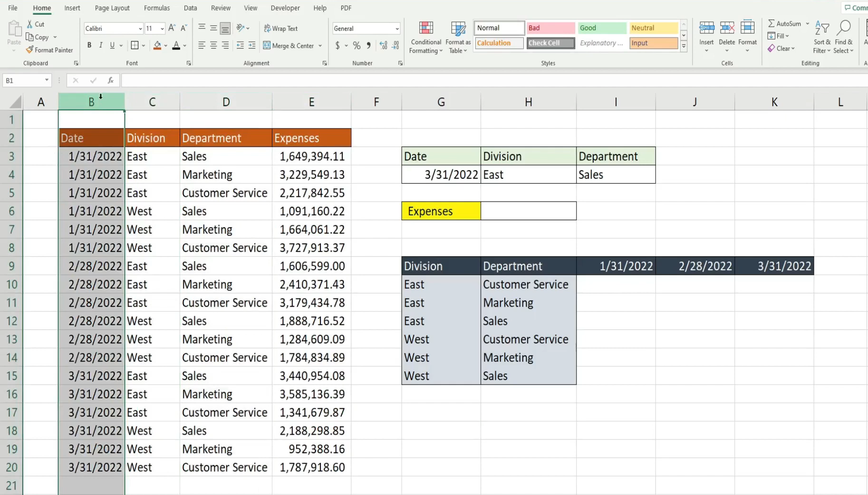Apply the red font color button
Viewport: 868px width, 495px height.
point(176,46)
